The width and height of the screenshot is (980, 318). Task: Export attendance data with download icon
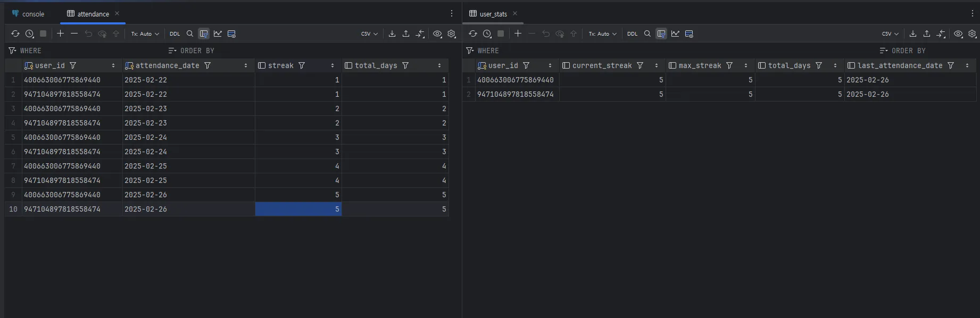coord(392,34)
